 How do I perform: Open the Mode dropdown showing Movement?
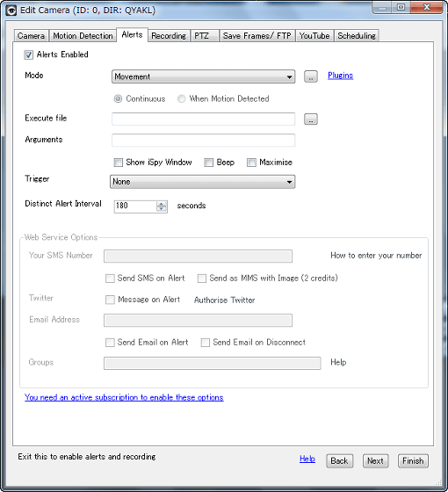click(x=203, y=76)
